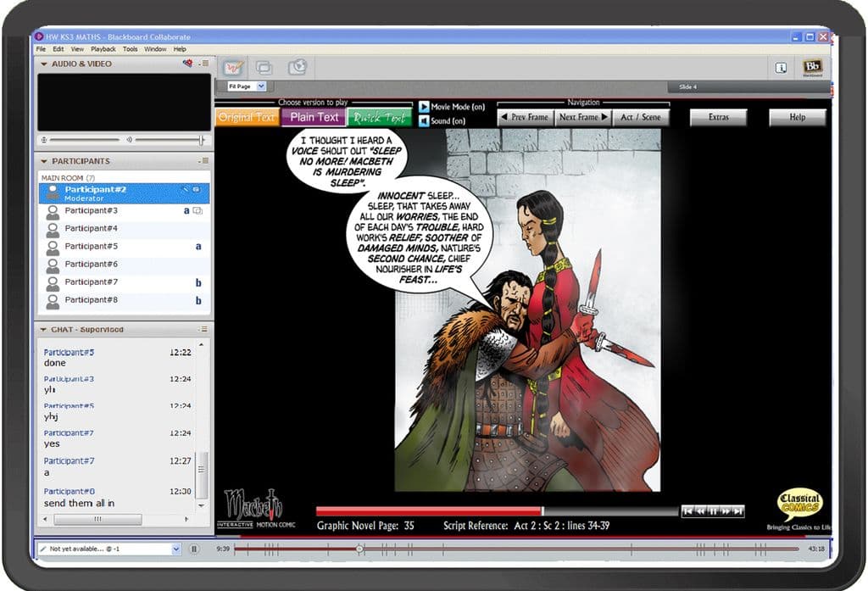Click Participant#8 avatar icon
The image size is (868, 591).
coord(53,301)
